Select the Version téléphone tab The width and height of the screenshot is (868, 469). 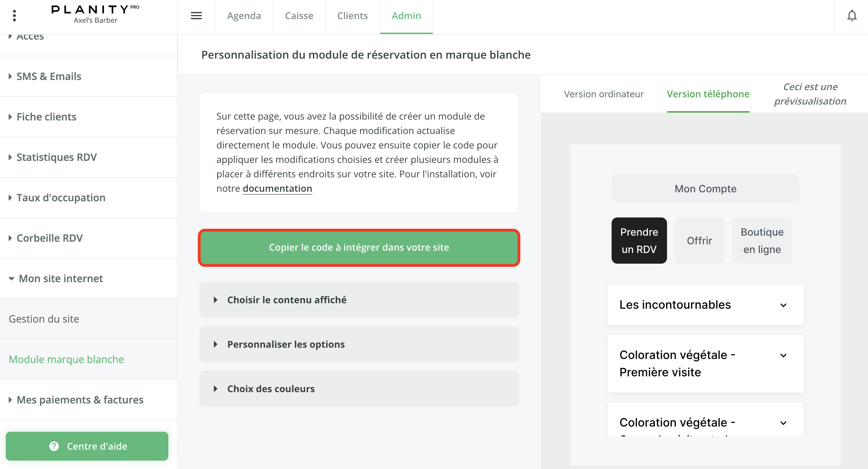[x=708, y=94]
